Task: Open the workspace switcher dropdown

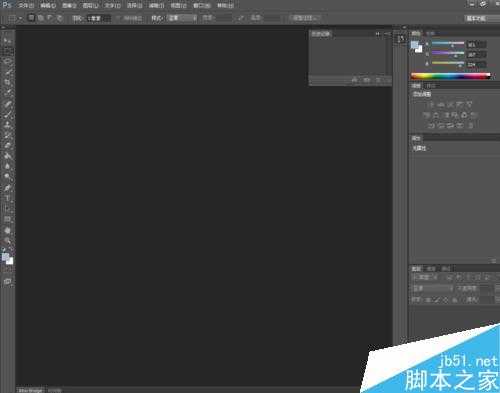Action: (x=482, y=18)
